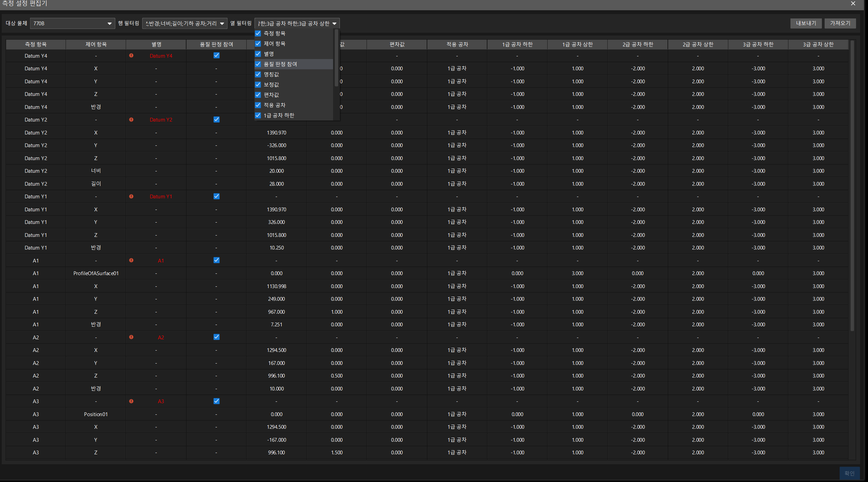Viewport: 868px width, 482px height.
Task: Click the 적용 공차 column header
Action: (x=457, y=44)
